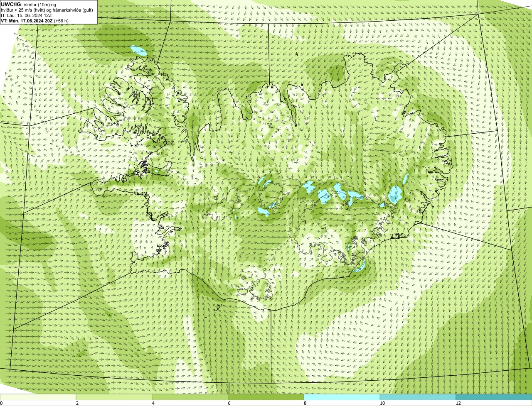The image size is (532, 406).
Task: Click the "VT: Mán. 17.06.2024 20Z (+56 h)" line
Action: pos(34,20)
